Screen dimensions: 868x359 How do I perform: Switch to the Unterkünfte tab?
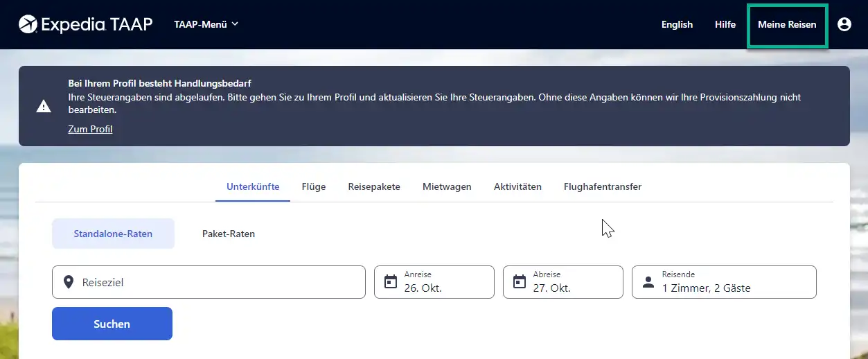click(x=253, y=186)
